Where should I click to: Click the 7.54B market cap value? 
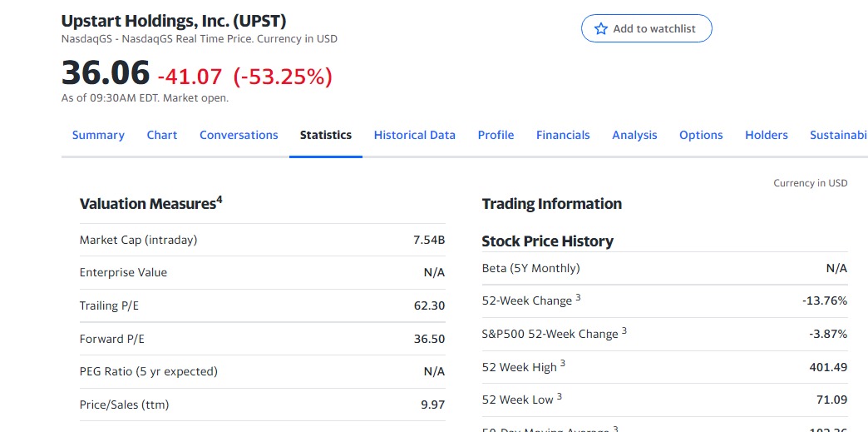(x=429, y=240)
